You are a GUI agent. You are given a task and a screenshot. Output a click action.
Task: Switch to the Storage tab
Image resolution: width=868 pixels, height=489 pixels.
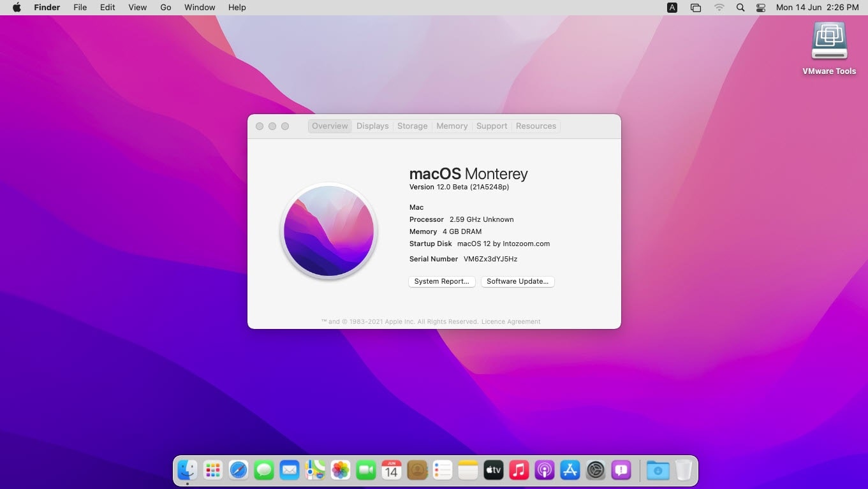(x=413, y=126)
